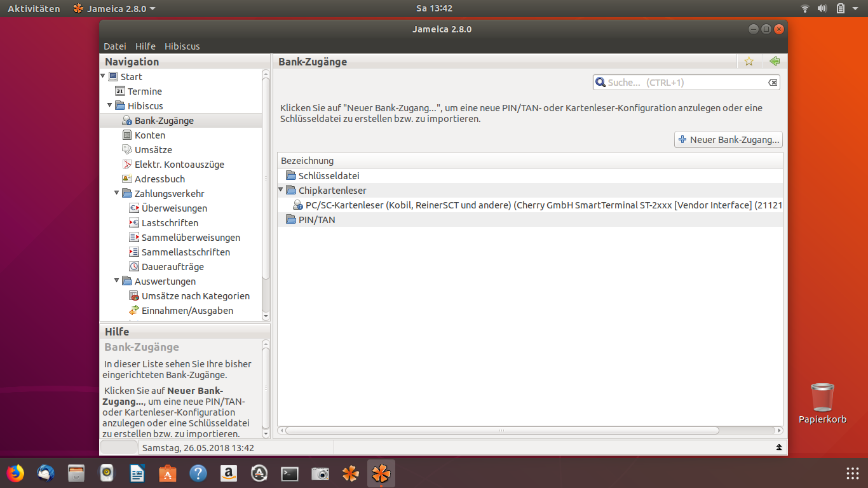Click Aktivitäten in the top bar

34,9
